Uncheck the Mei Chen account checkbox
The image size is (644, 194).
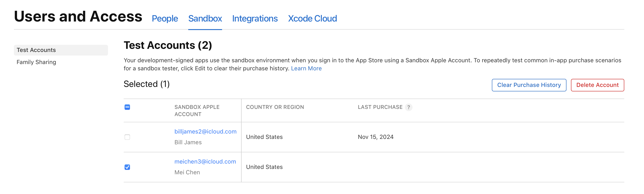coord(127,167)
